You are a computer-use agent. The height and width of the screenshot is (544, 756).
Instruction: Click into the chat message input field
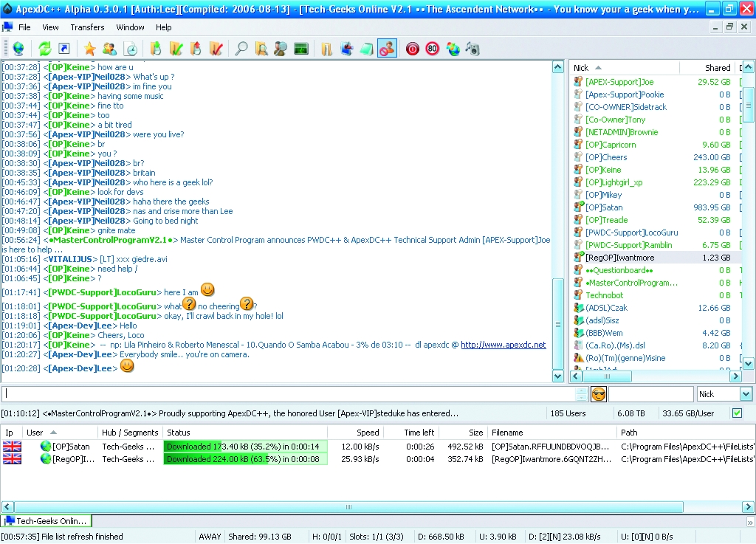[288, 394]
